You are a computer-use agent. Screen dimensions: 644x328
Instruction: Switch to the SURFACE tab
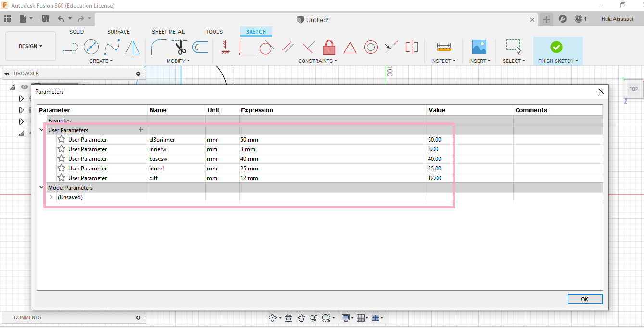point(118,32)
